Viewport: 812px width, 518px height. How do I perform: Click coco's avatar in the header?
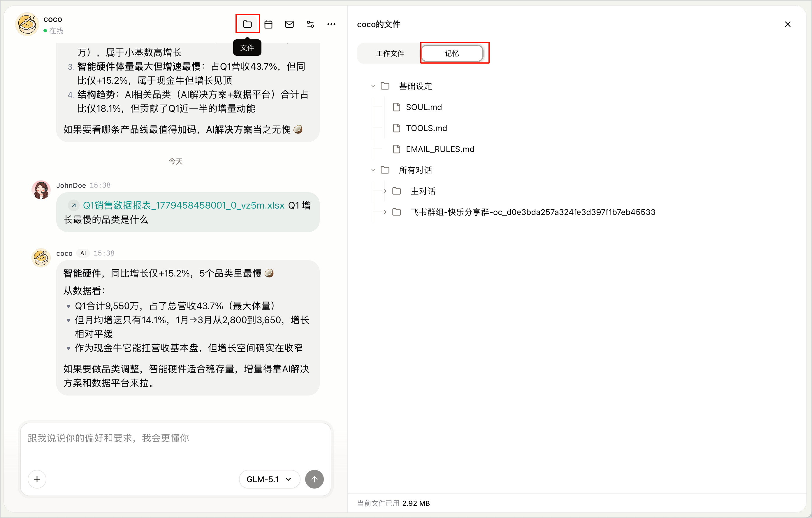pos(27,24)
